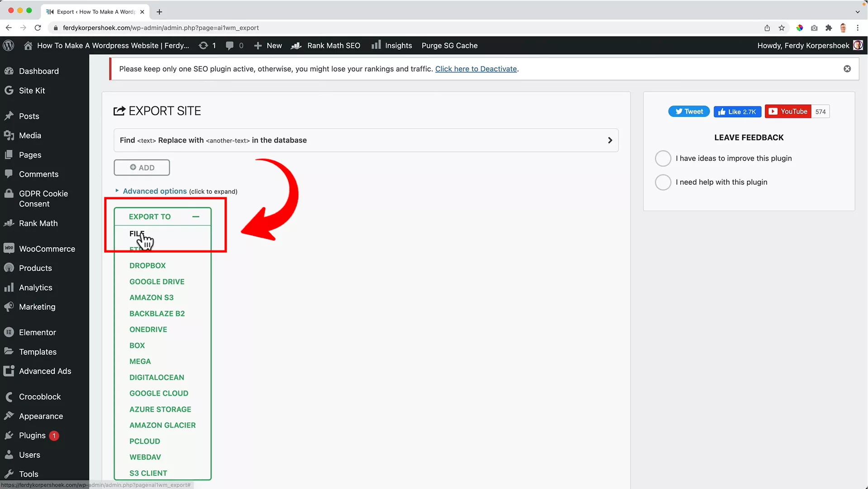The height and width of the screenshot is (489, 868).
Task: Open the Media library from sidebar
Action: pos(30,135)
